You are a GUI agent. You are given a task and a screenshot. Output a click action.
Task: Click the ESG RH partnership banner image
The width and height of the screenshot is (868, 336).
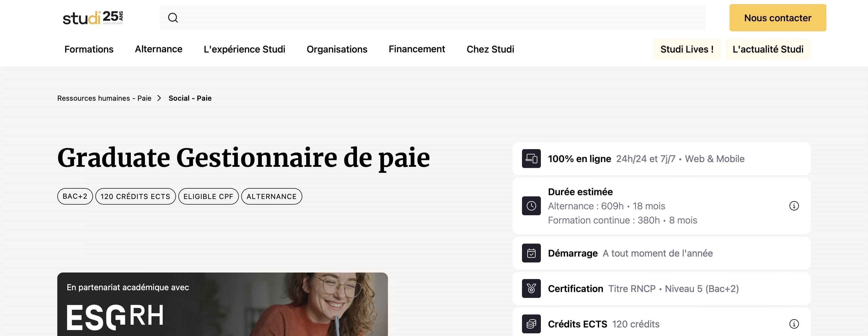(x=222, y=304)
